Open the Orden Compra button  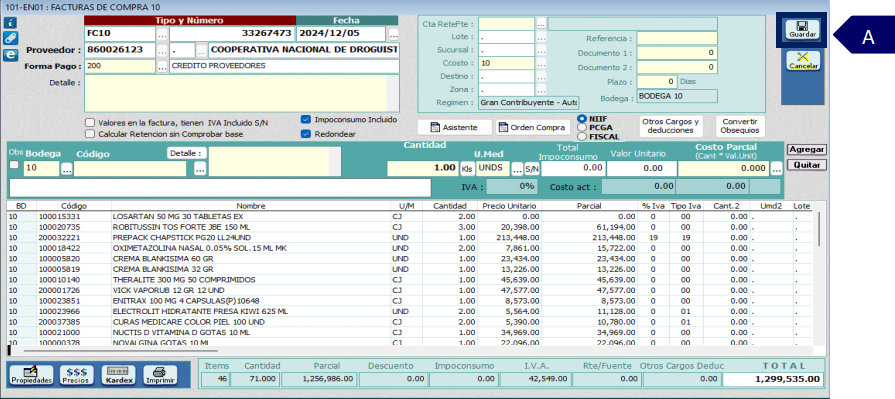[x=533, y=127]
